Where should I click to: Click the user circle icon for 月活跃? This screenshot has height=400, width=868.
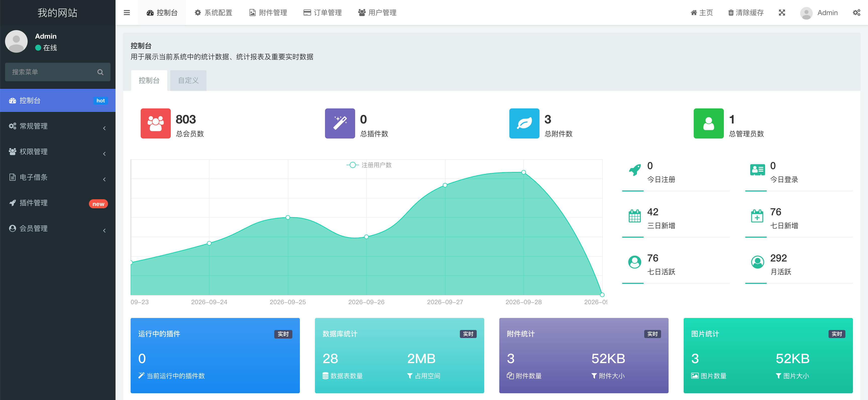[757, 262]
